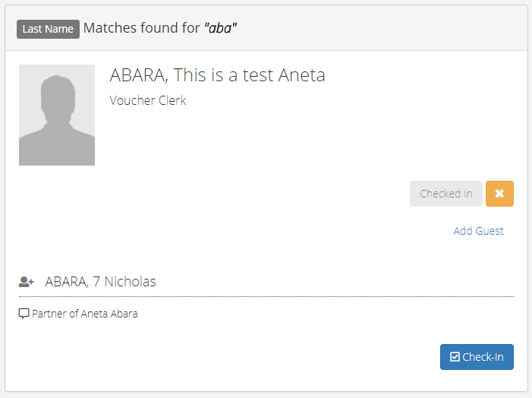This screenshot has height=398, width=532.
Task: Click the dotted divider under Nicholas
Action: 266,296
